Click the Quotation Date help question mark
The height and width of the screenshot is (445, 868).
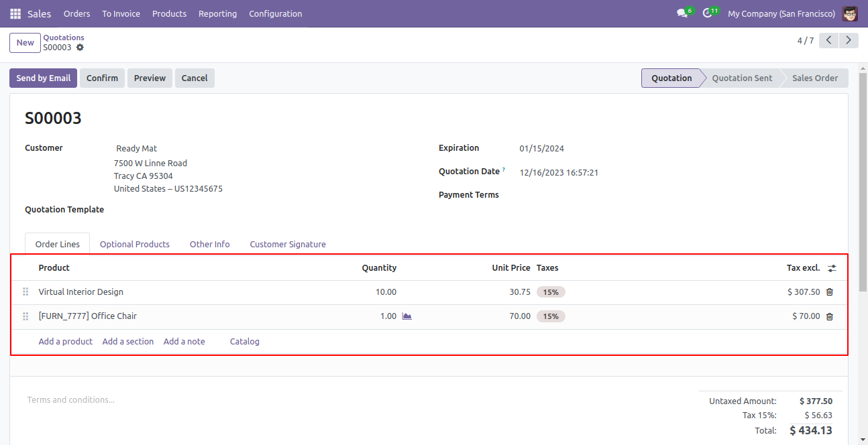(504, 170)
